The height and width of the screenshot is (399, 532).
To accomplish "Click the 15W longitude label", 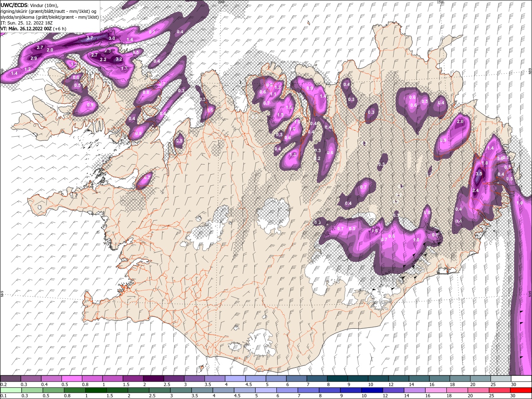I will (441, 2).
